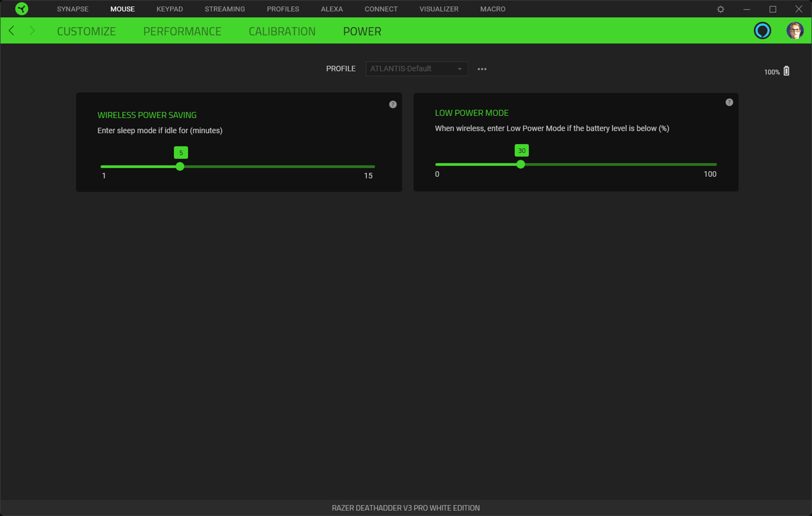Viewport: 812px width, 516px height.
Task: Click the 100% battery percentage text
Action: pyautogui.click(x=772, y=72)
